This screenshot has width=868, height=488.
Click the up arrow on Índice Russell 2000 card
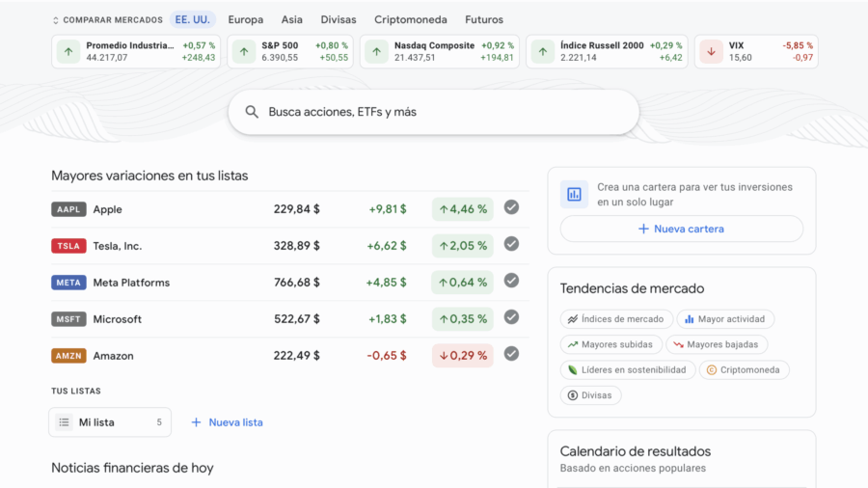click(542, 51)
